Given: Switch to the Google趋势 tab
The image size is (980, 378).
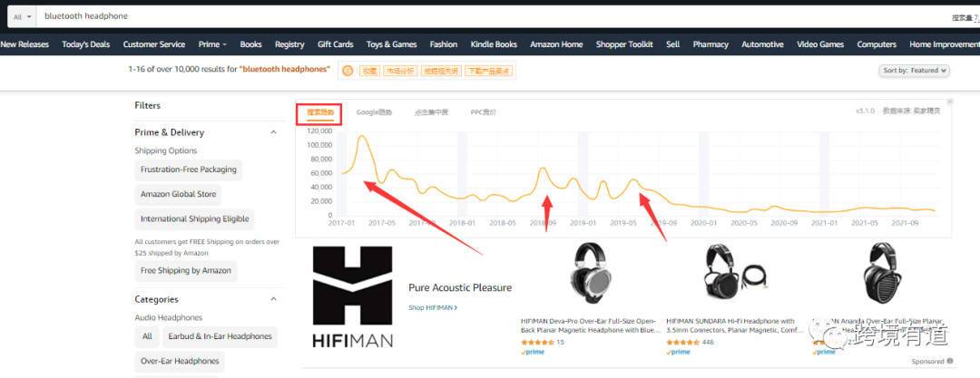Looking at the screenshot, I should (375, 112).
